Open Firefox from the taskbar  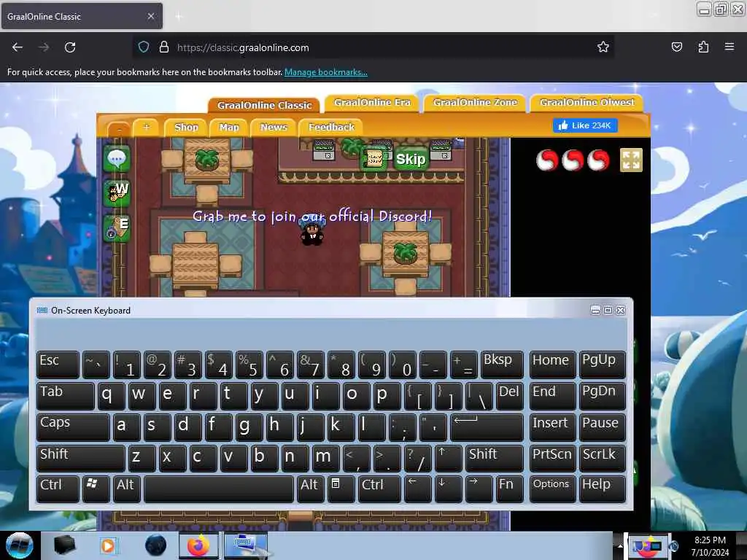tap(198, 545)
